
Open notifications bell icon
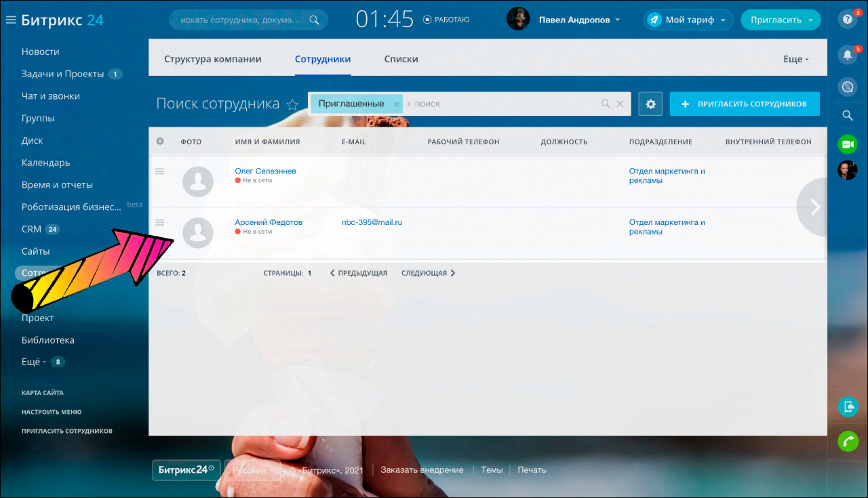(847, 55)
